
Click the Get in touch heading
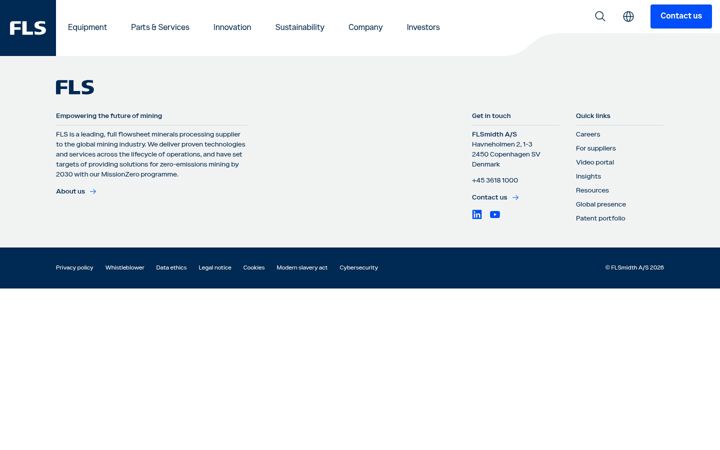(x=491, y=116)
